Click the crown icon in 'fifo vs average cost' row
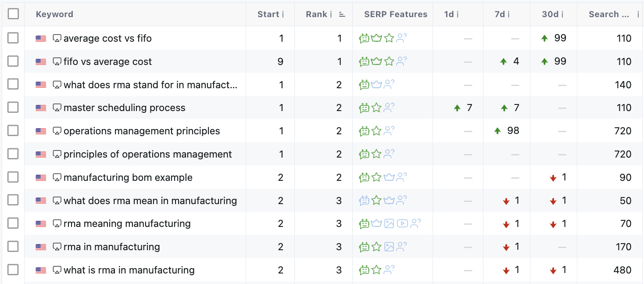The height and width of the screenshot is (284, 644). [x=376, y=61]
